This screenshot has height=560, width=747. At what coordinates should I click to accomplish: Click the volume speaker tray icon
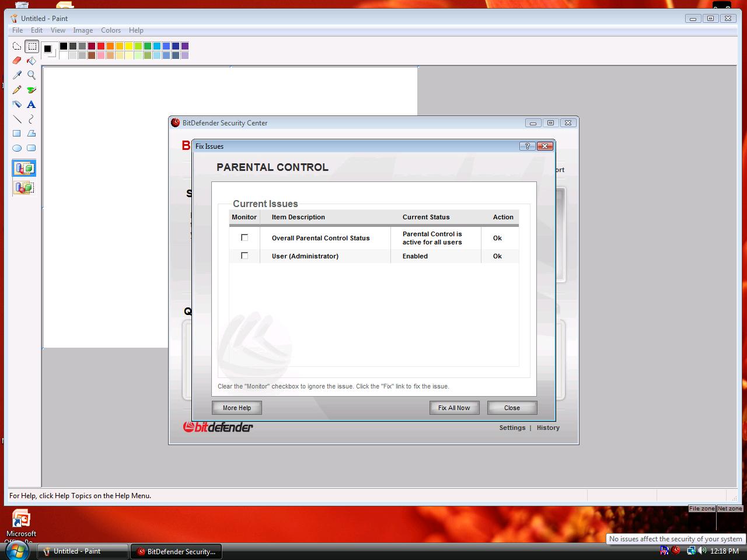pyautogui.click(x=701, y=551)
